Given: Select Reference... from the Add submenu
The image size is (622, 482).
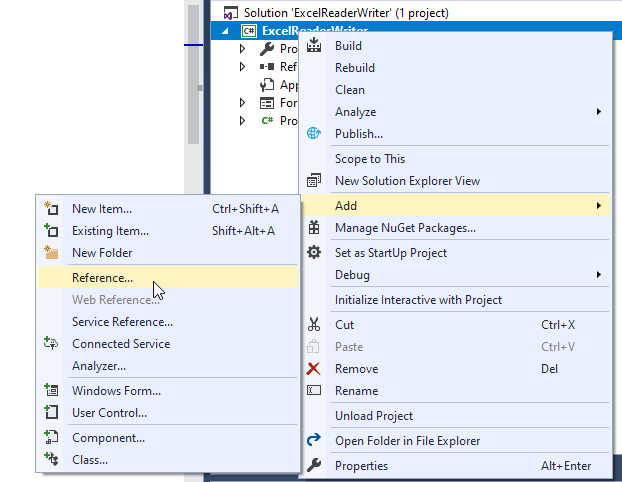Looking at the screenshot, I should coord(102,278).
